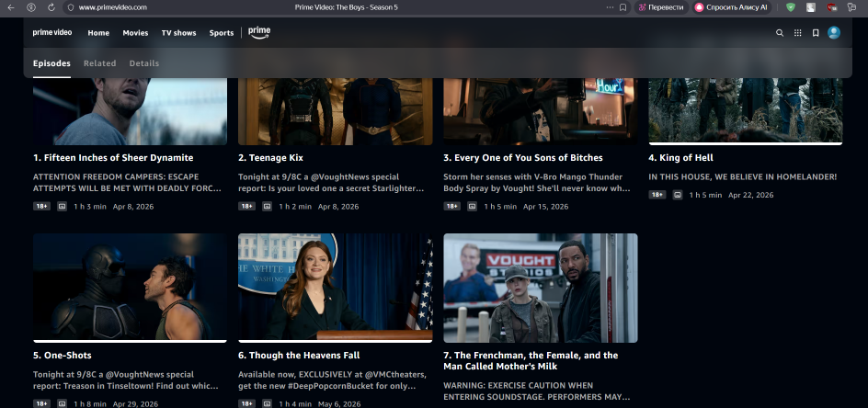Image resolution: width=868 pixels, height=408 pixels.
Task: Play episode 1 thumbnail Fifteen Inches of Sheer Dynamite
Action: 130,111
